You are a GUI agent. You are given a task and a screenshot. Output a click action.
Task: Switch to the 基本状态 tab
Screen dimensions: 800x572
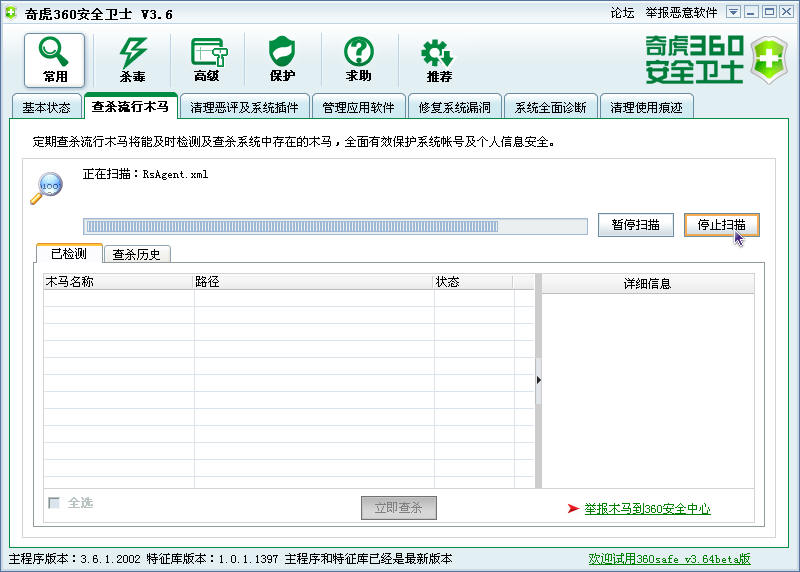46,107
